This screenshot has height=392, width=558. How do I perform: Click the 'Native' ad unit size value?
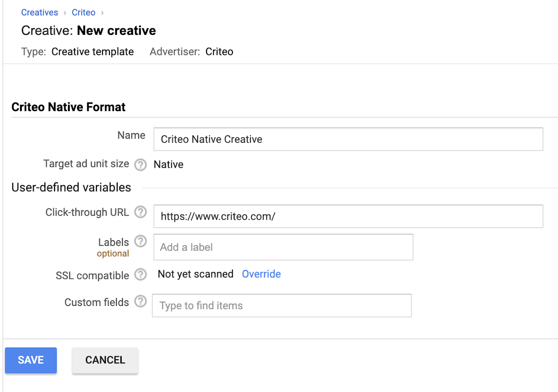[x=169, y=165]
